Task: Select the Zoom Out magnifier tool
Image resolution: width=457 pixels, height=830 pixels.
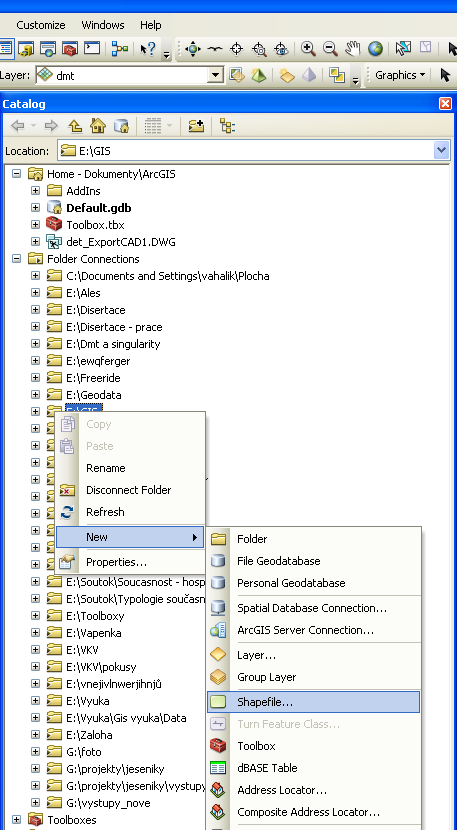Action: [330, 49]
